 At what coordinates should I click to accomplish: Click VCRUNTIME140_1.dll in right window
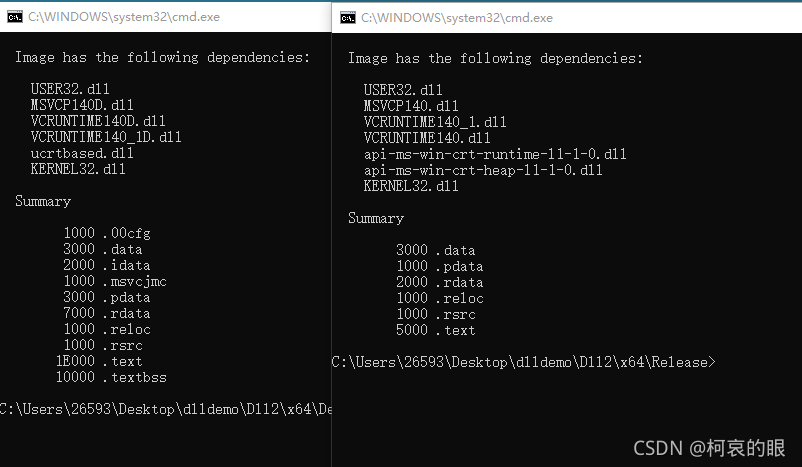coord(435,122)
